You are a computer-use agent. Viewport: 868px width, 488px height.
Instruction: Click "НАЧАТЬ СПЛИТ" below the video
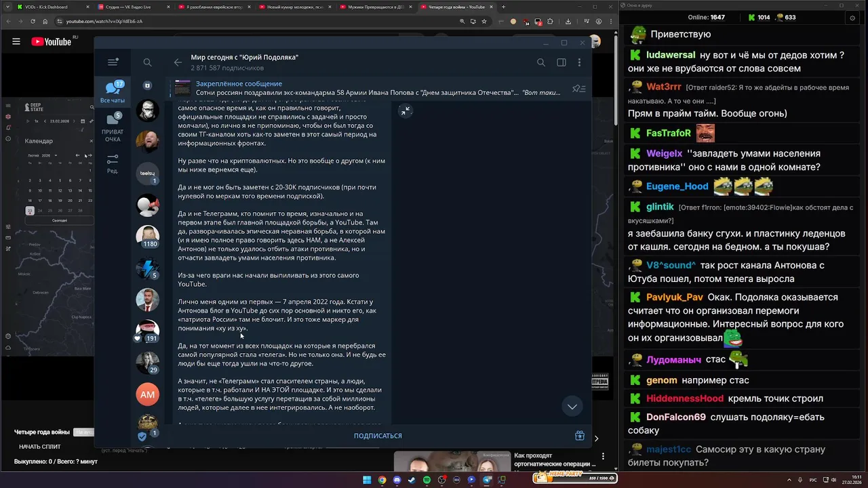click(40, 447)
